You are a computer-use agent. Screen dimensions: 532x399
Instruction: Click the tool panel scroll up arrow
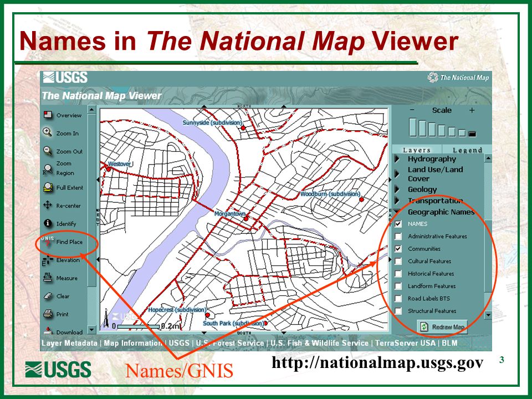[91, 109]
